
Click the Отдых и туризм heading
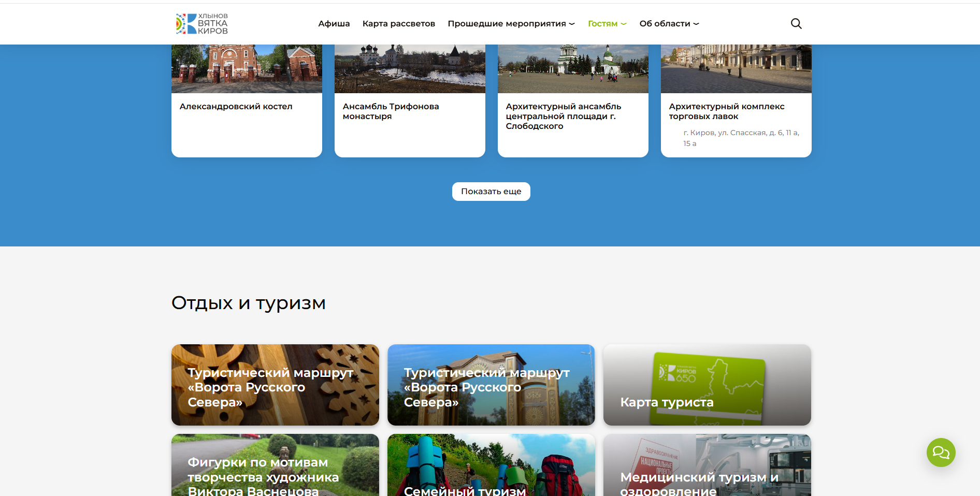tap(249, 303)
